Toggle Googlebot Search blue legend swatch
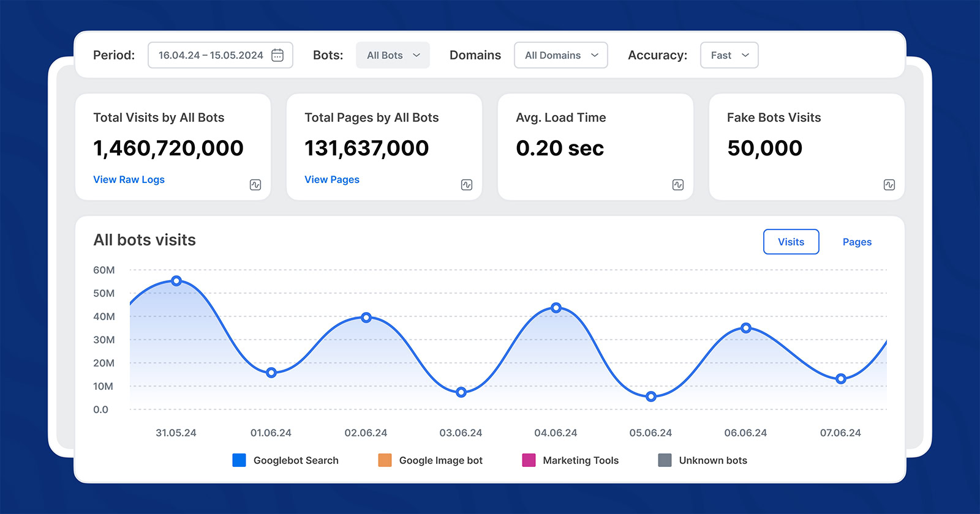 239,460
